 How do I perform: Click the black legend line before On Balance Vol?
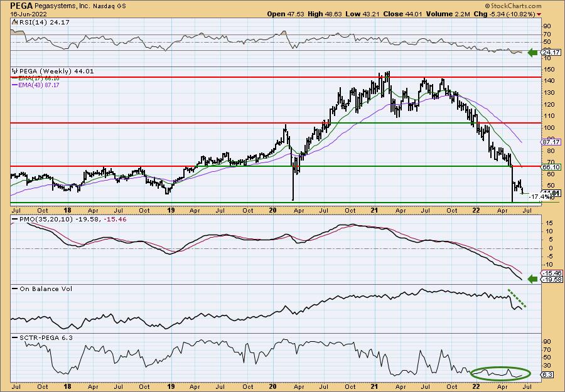coord(14,289)
